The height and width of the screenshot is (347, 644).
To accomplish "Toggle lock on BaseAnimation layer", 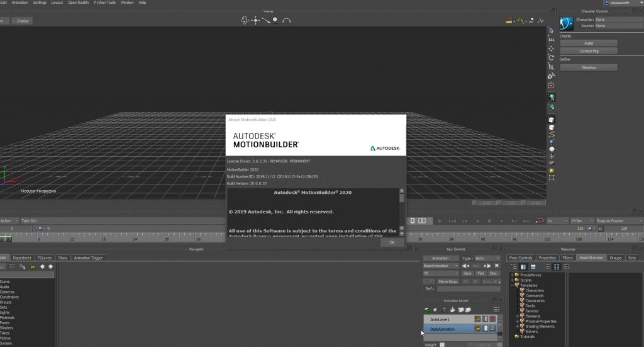I will click(x=477, y=329).
